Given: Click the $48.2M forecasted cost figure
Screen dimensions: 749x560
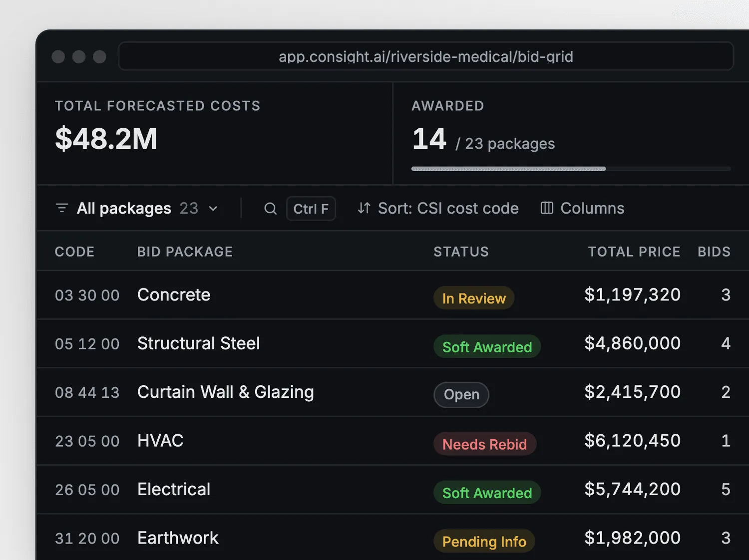Looking at the screenshot, I should coord(106,139).
